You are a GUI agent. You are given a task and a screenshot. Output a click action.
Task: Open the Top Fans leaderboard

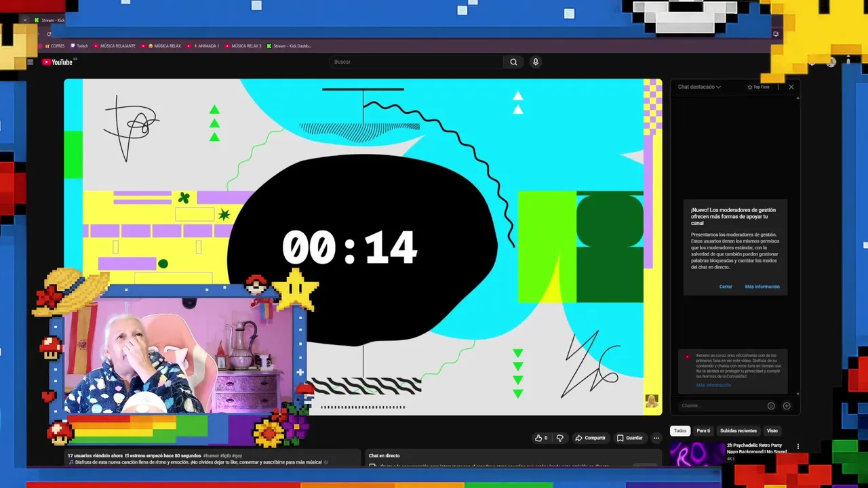(759, 87)
